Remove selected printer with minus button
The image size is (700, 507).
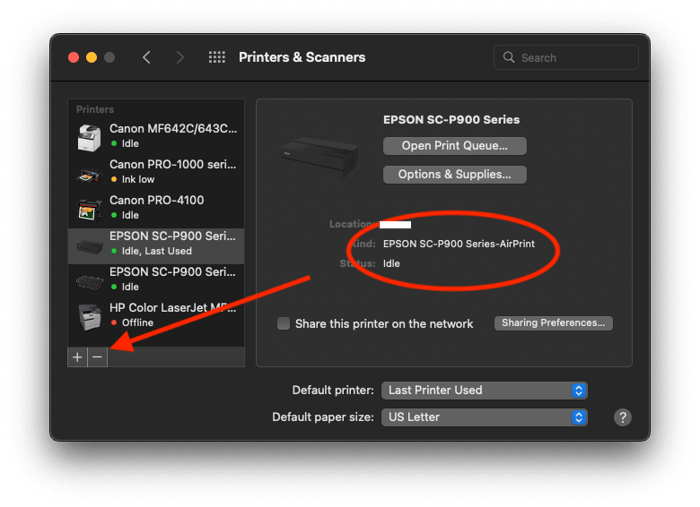point(97,357)
